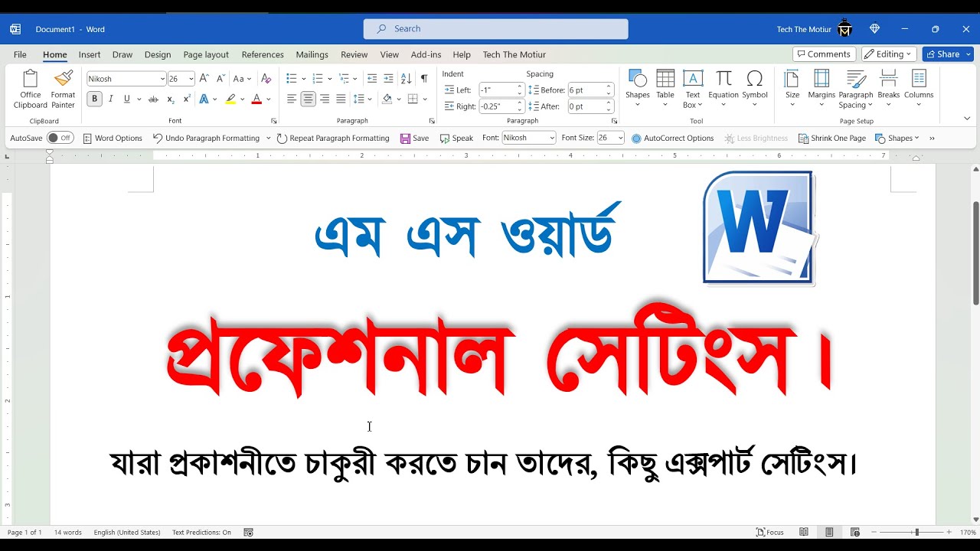Click zoom in plus button

(949, 532)
